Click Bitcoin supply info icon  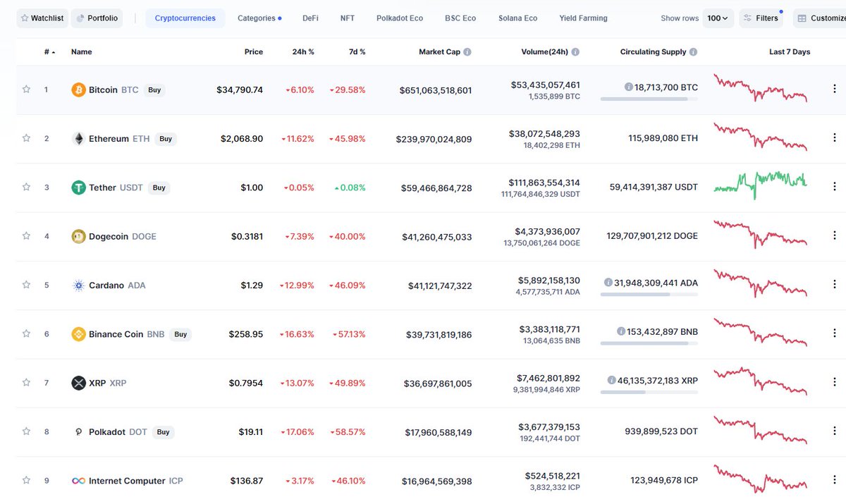pos(628,87)
